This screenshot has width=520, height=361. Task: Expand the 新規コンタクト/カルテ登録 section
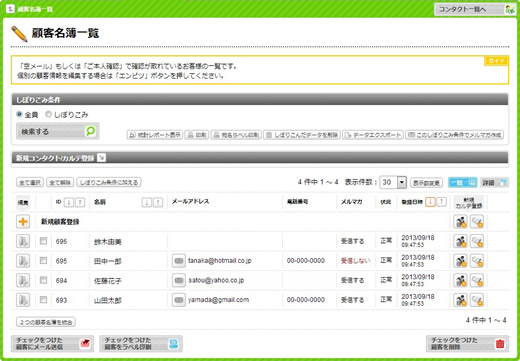[101, 158]
